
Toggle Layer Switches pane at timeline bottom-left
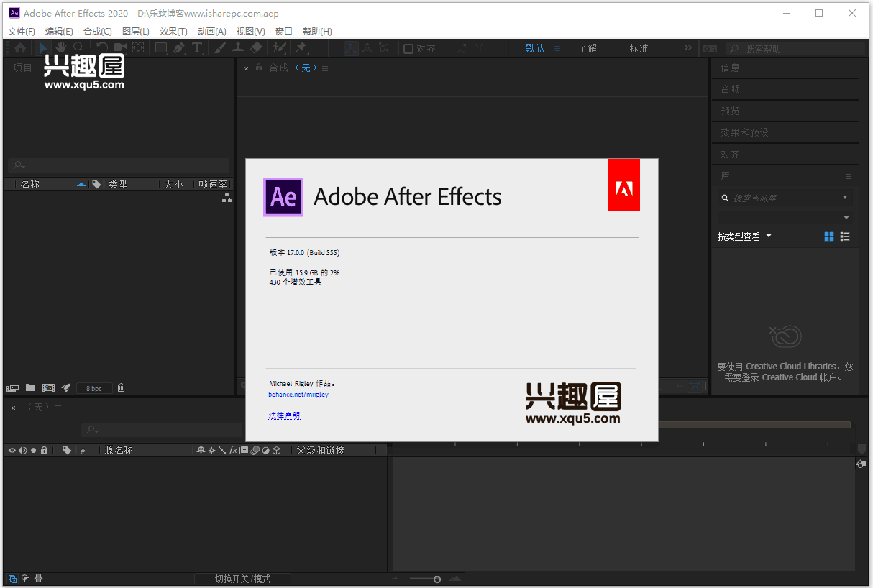pyautogui.click(x=12, y=579)
